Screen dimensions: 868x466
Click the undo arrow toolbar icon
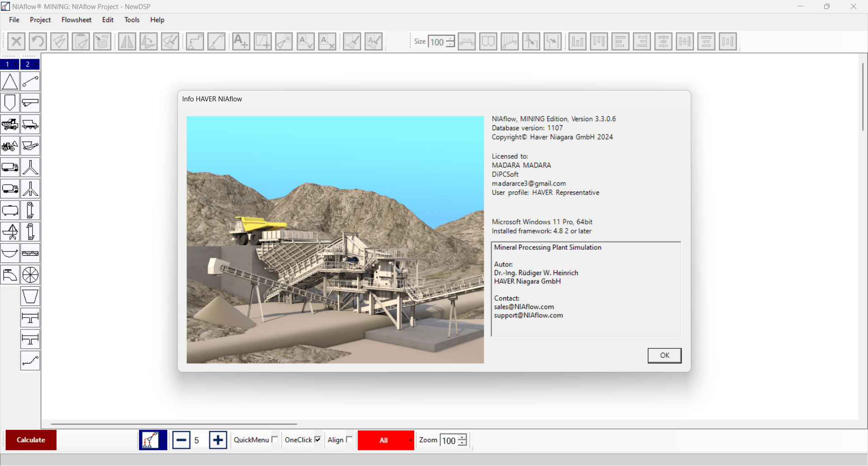38,42
